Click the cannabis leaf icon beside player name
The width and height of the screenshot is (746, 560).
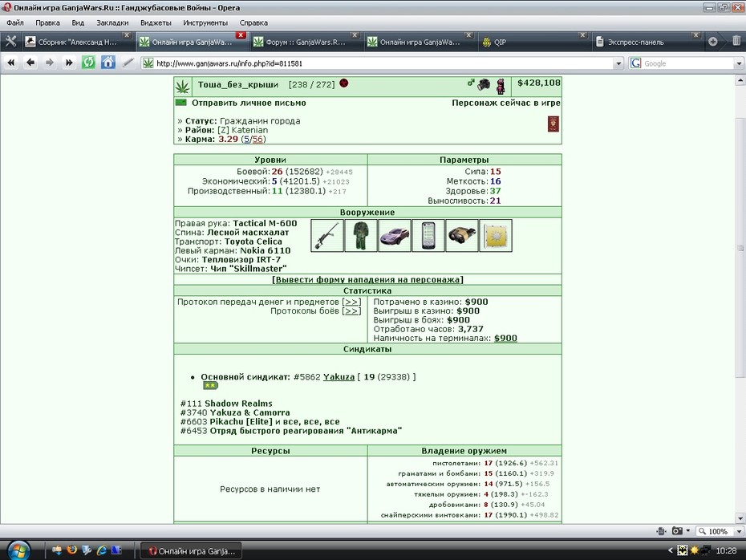point(183,87)
